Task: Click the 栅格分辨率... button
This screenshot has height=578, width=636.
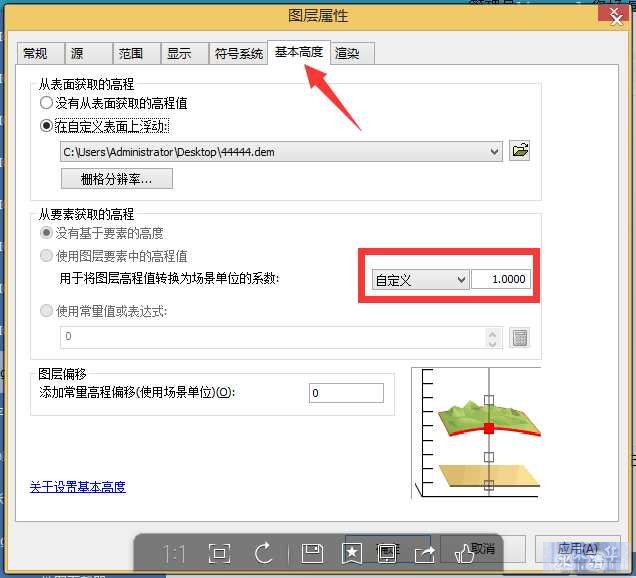Action: (x=117, y=179)
